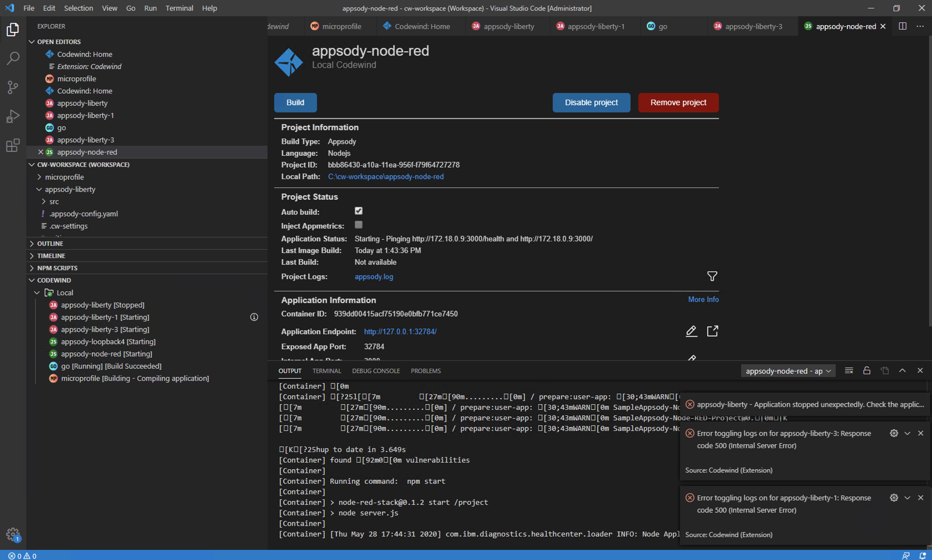932x560 pixels.
Task: Click errors and warnings count in status bar
Action: click(x=22, y=556)
